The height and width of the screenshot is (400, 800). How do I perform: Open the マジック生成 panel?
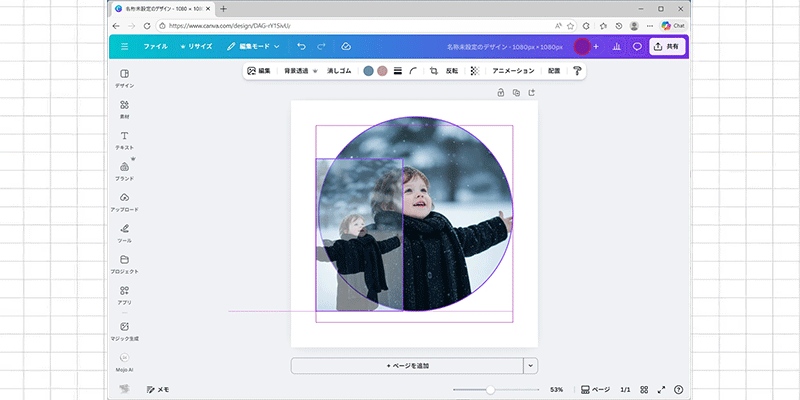[124, 331]
